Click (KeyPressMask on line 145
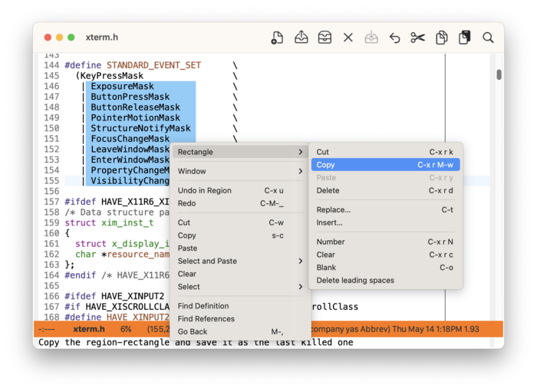Viewport: 537px width, 392px height. [110, 76]
